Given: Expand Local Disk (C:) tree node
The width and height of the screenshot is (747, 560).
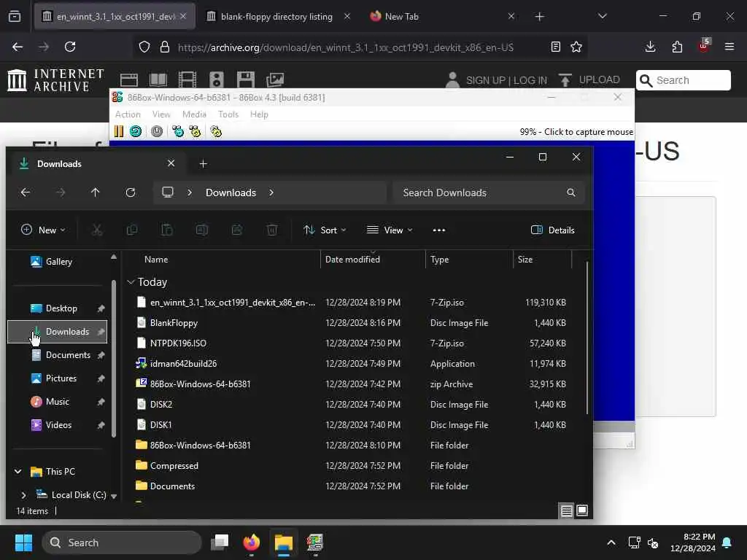Looking at the screenshot, I should pos(23,495).
